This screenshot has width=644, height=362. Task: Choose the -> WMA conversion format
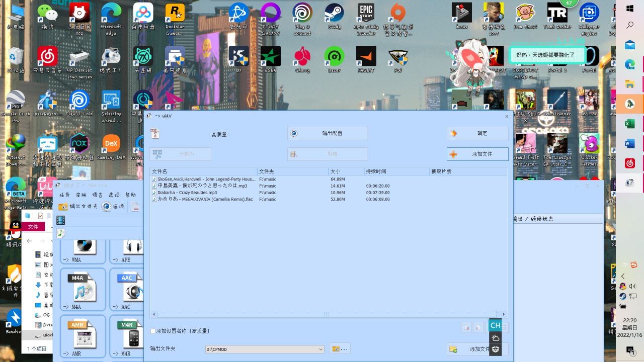coord(83,251)
